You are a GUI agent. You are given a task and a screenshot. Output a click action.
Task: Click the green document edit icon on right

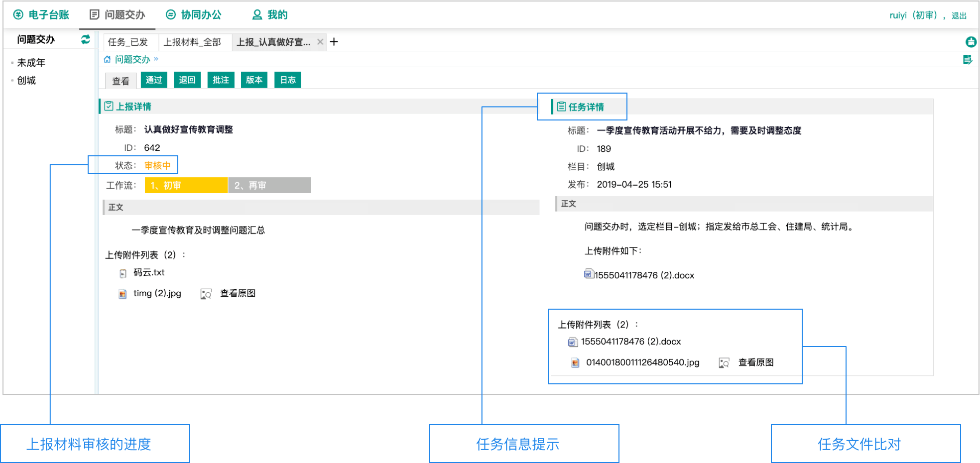[x=968, y=60]
